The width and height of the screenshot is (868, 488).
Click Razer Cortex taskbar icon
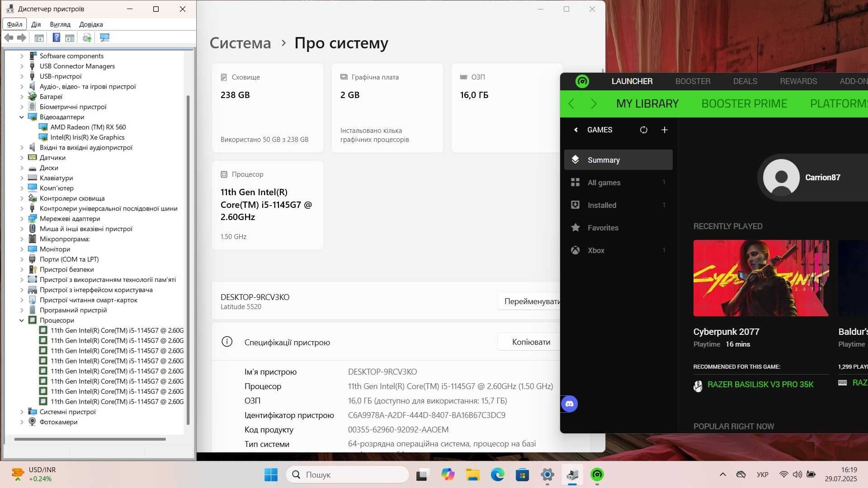tap(597, 474)
